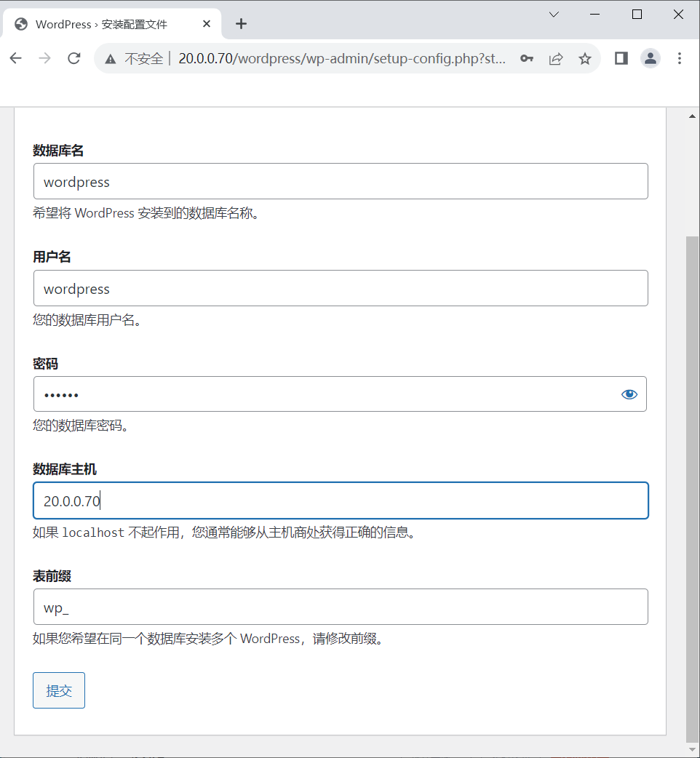Open the saved passwords key icon
700x758 pixels.
[x=526, y=58]
